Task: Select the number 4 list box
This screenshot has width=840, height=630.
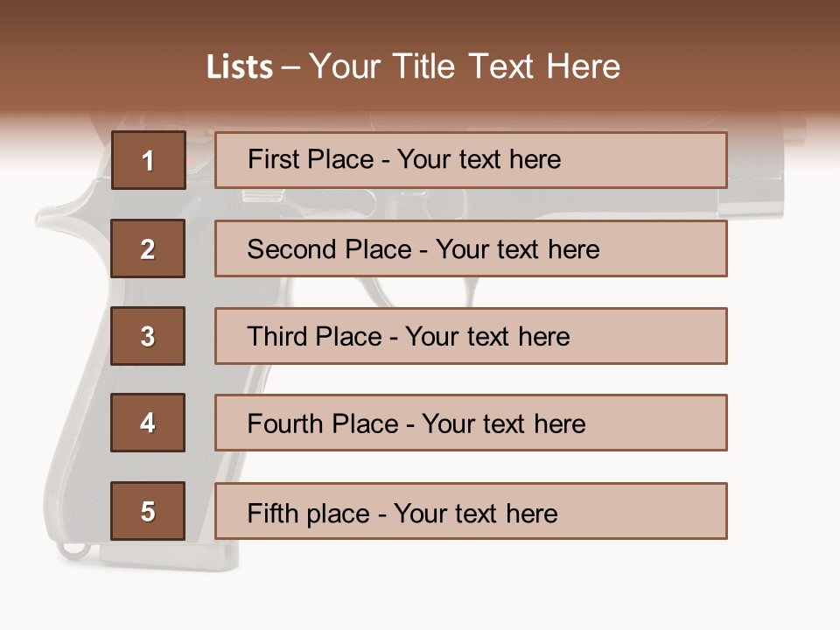Action: [148, 423]
